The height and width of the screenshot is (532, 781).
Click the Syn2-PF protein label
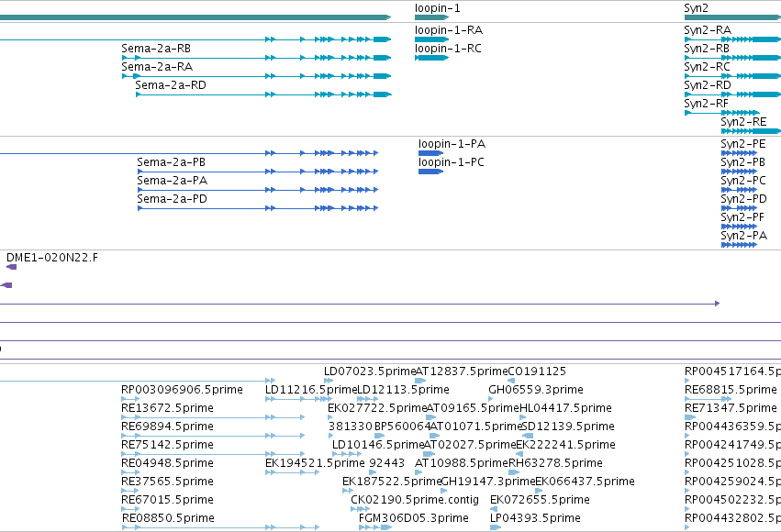[742, 218]
